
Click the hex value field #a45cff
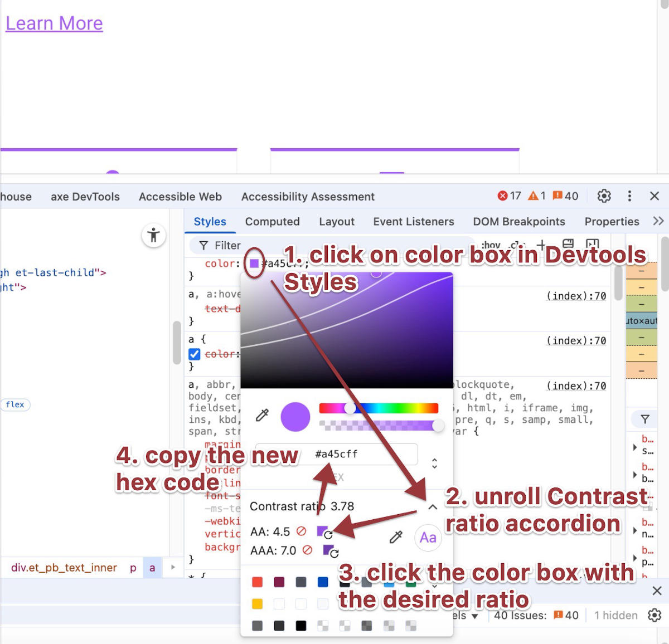(336, 454)
